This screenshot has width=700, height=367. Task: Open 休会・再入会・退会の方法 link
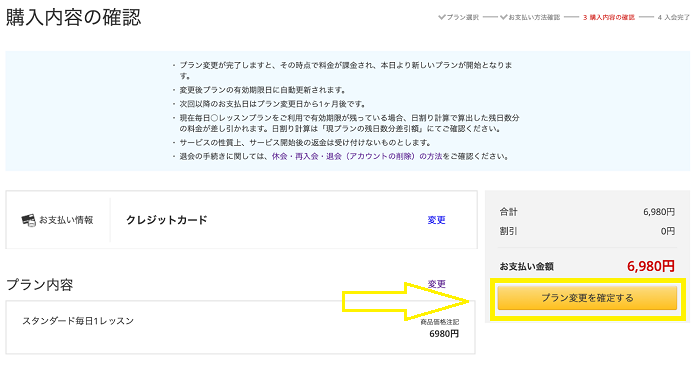click(357, 156)
